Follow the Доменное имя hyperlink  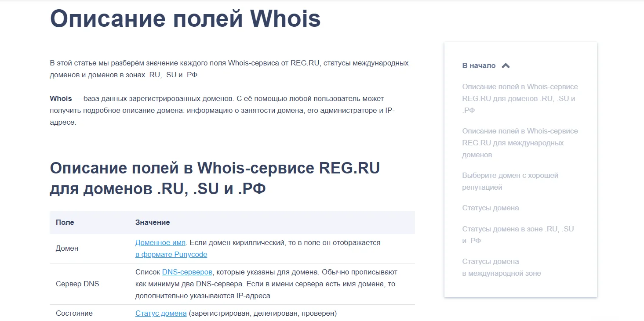click(x=160, y=242)
